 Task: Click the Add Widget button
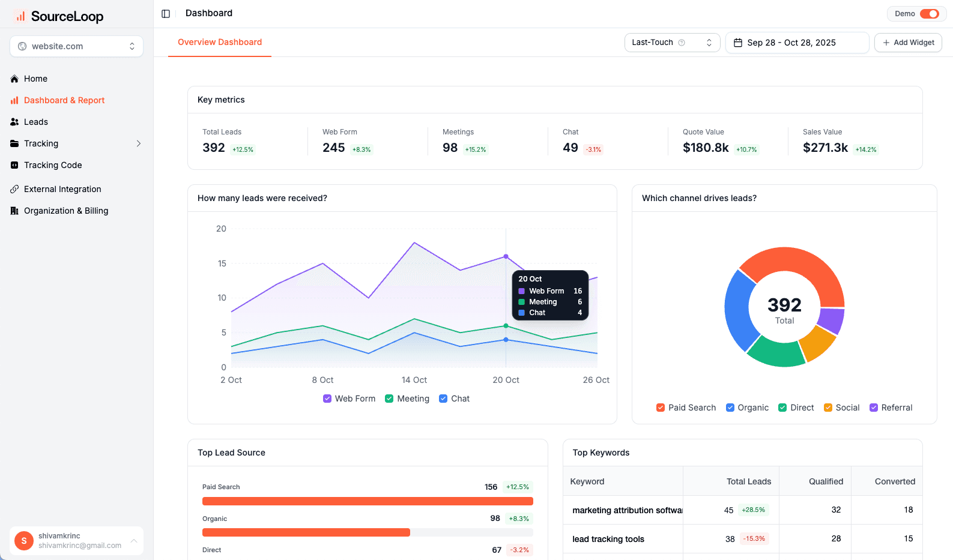[x=908, y=43]
